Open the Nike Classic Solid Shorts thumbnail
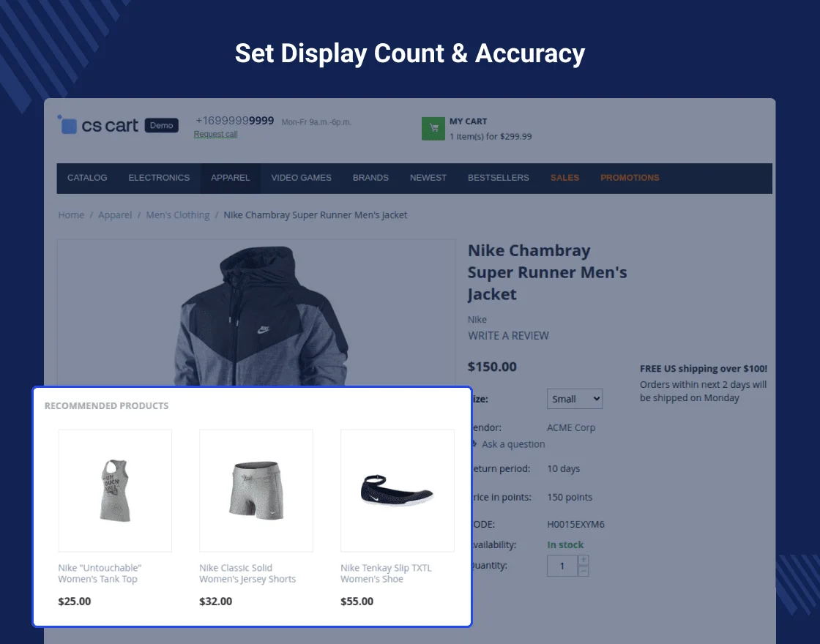820x644 pixels. pos(256,490)
